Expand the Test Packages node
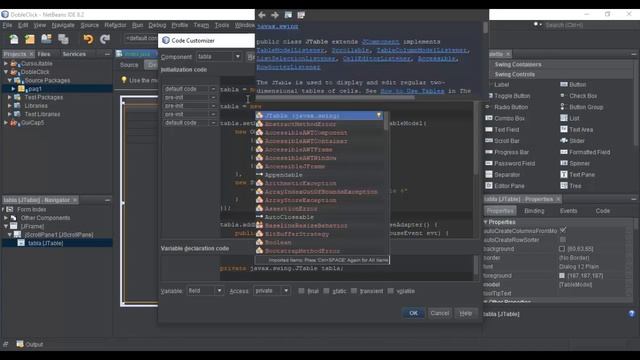Screen dimensions: 640x360 [x=9, y=97]
